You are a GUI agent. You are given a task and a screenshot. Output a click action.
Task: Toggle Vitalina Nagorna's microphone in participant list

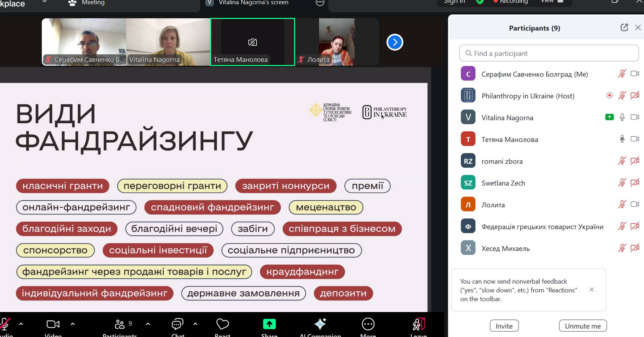[x=622, y=117]
